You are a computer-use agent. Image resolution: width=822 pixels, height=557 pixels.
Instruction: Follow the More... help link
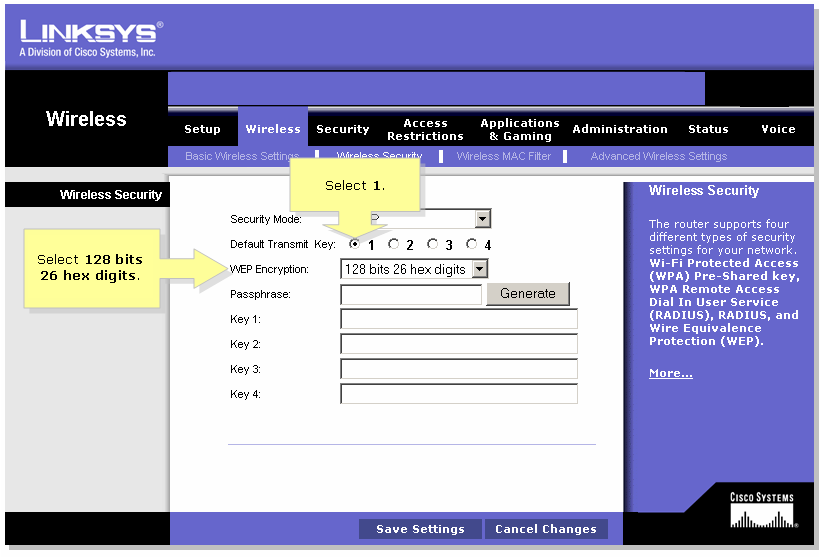pyautogui.click(x=670, y=373)
